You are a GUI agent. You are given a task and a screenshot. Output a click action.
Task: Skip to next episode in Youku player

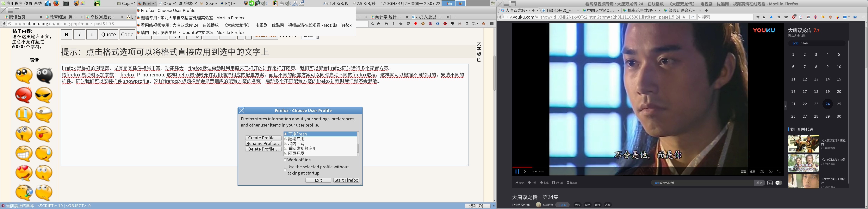point(525,171)
